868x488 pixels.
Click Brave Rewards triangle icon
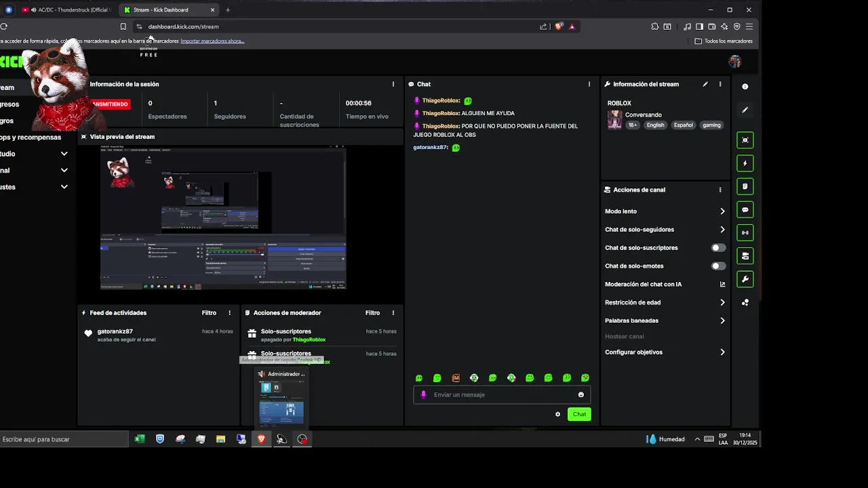(x=572, y=26)
